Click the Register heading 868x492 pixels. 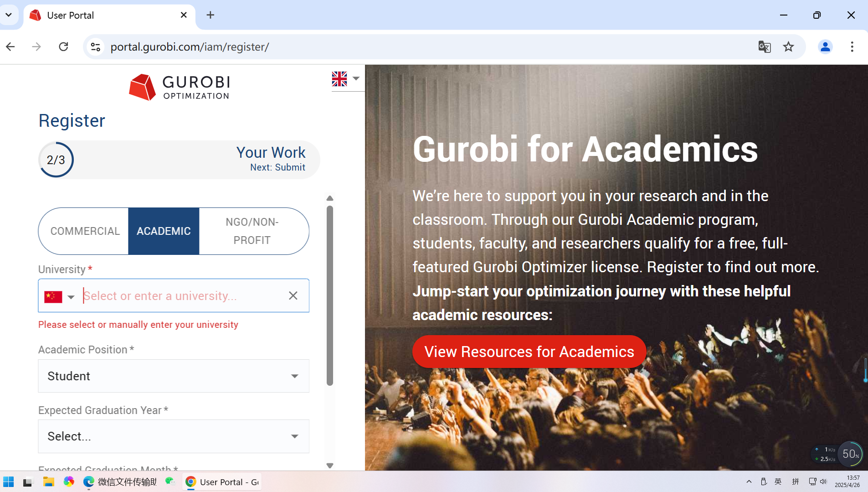coord(72,121)
